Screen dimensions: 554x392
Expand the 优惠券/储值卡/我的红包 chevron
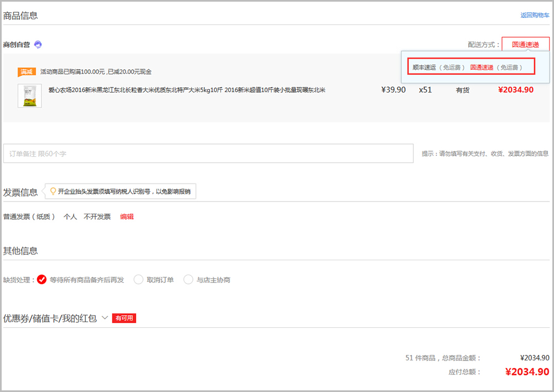coord(105,318)
